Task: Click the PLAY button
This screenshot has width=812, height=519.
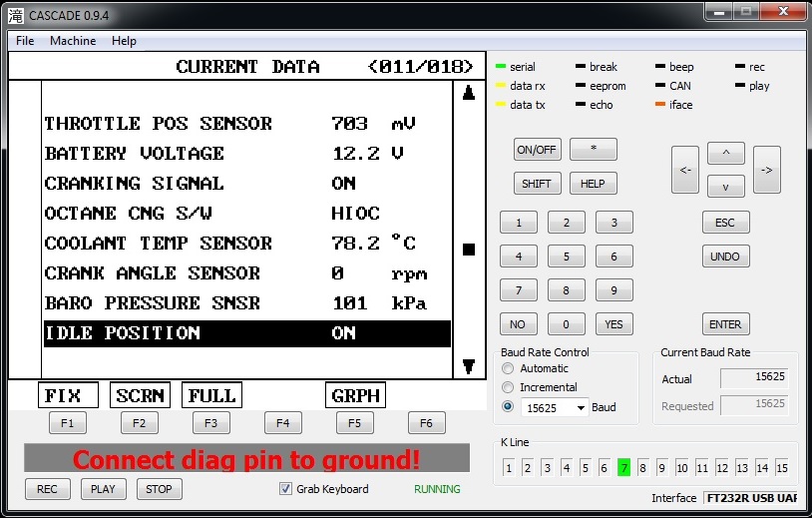Action: [x=103, y=489]
